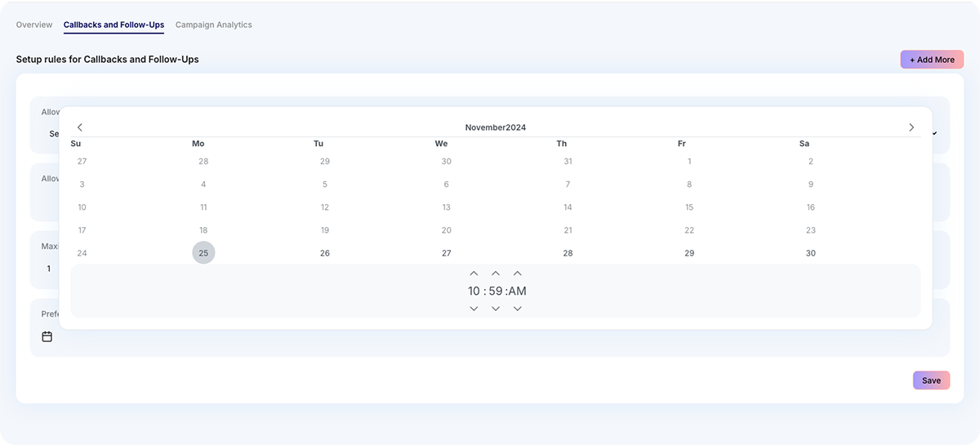The width and height of the screenshot is (980, 445).
Task: Select November 25 in the calendar
Action: point(203,253)
